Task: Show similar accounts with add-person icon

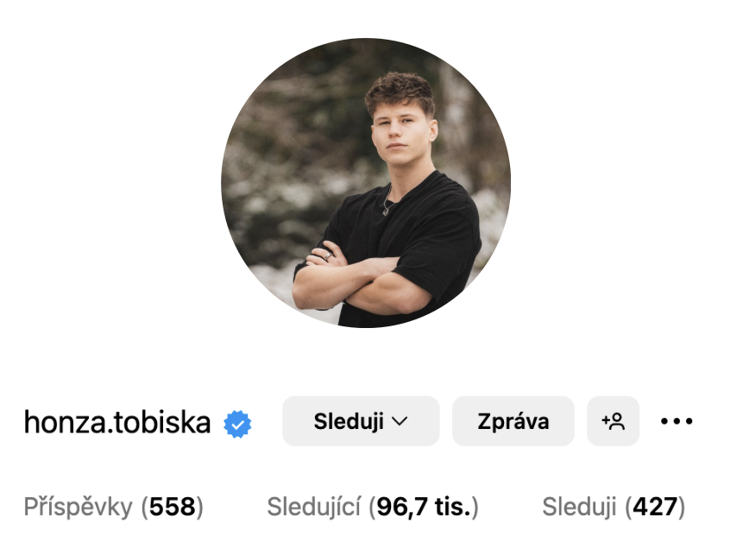Action: click(613, 421)
